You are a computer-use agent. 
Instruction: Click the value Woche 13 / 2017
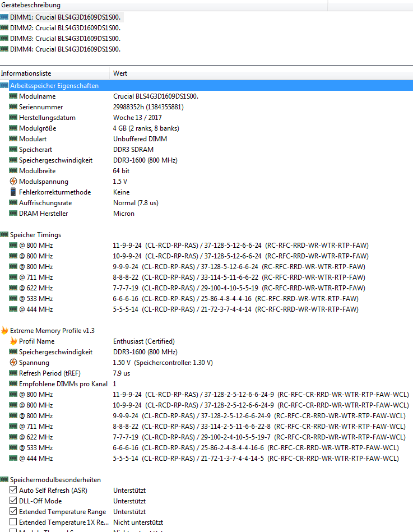tap(137, 117)
